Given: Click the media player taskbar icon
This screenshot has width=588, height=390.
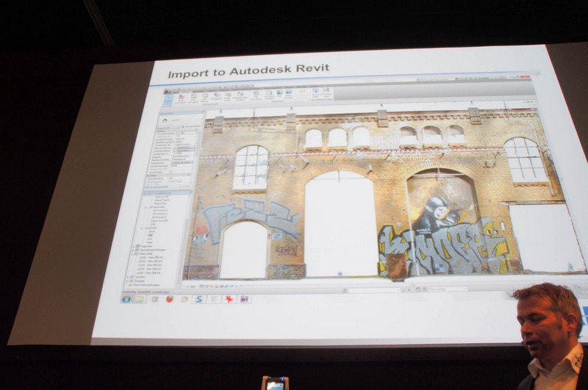Looking at the screenshot, I should pos(155,299).
